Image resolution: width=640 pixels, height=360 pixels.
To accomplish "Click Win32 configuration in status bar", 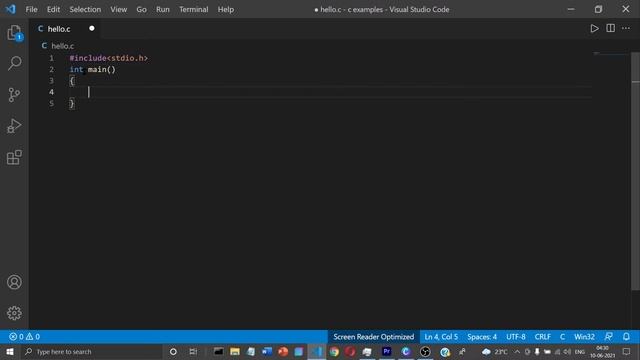I will [x=584, y=337].
